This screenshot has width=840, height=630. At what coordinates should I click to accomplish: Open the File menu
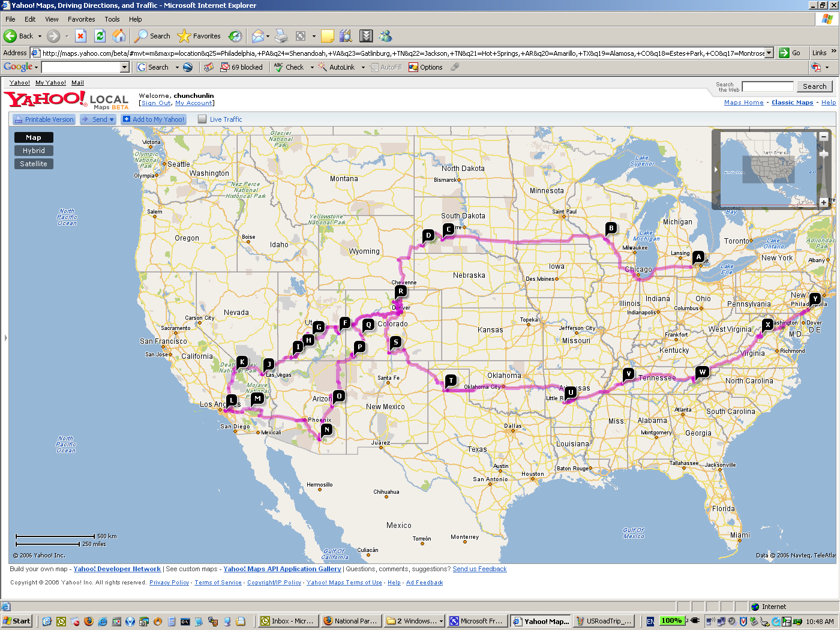point(10,19)
